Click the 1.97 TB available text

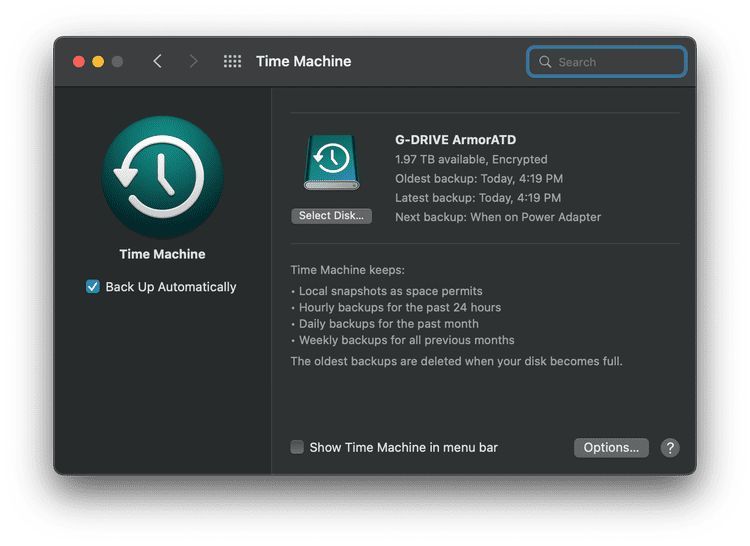471,159
